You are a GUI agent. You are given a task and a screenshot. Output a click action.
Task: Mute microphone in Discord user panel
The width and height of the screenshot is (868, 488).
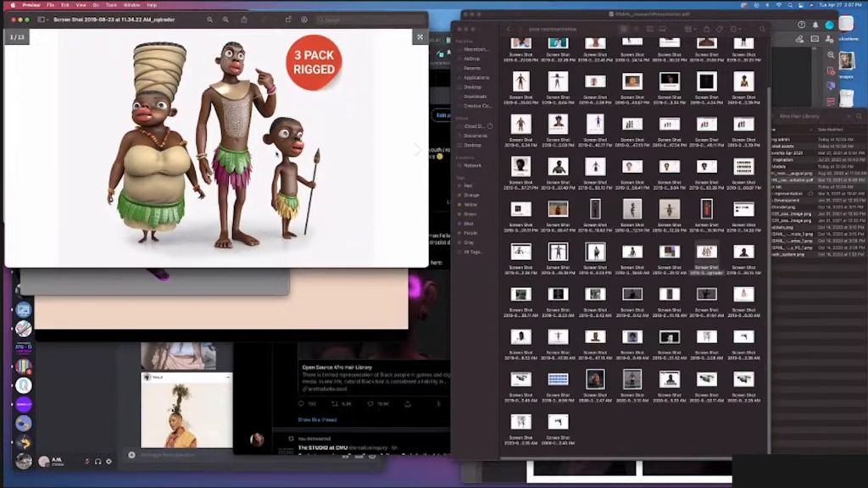pyautogui.click(x=87, y=462)
